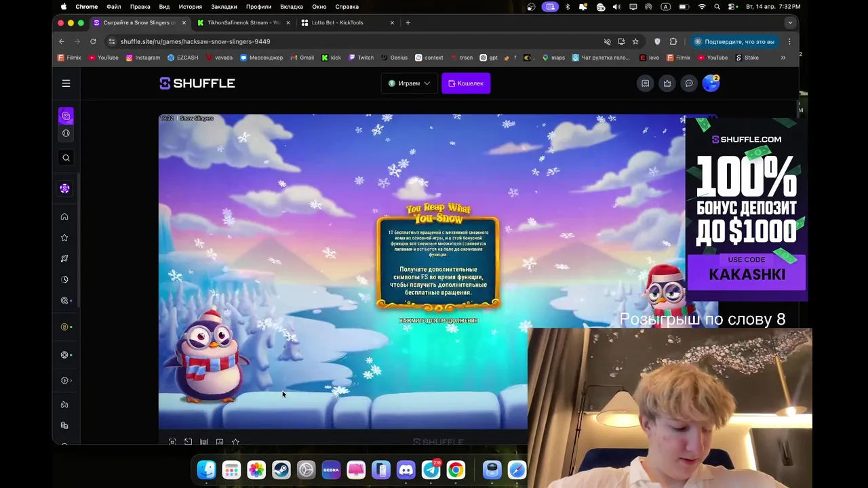Image resolution: width=868 pixels, height=488 pixels.
Task: Select the casino section icon in the sidebar
Action: [x=66, y=116]
